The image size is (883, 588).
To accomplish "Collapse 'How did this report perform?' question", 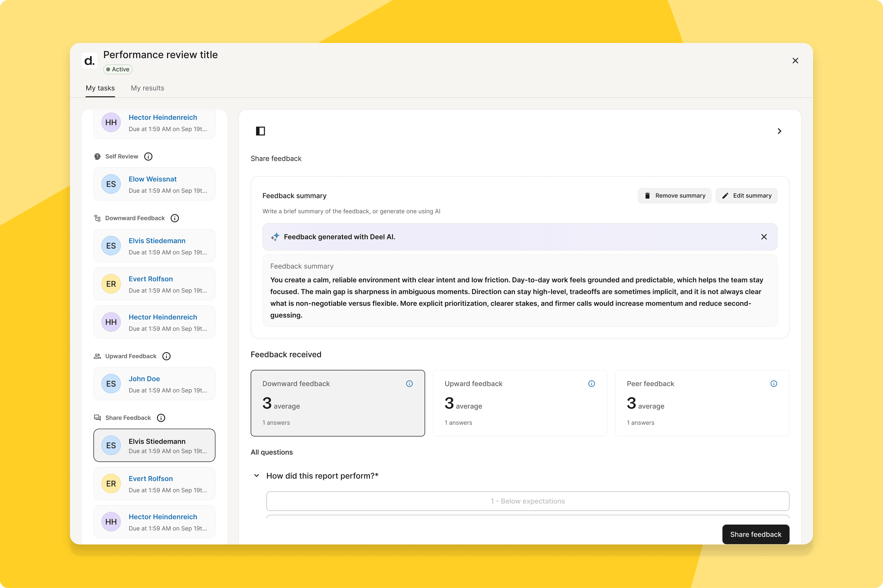I will pos(257,476).
